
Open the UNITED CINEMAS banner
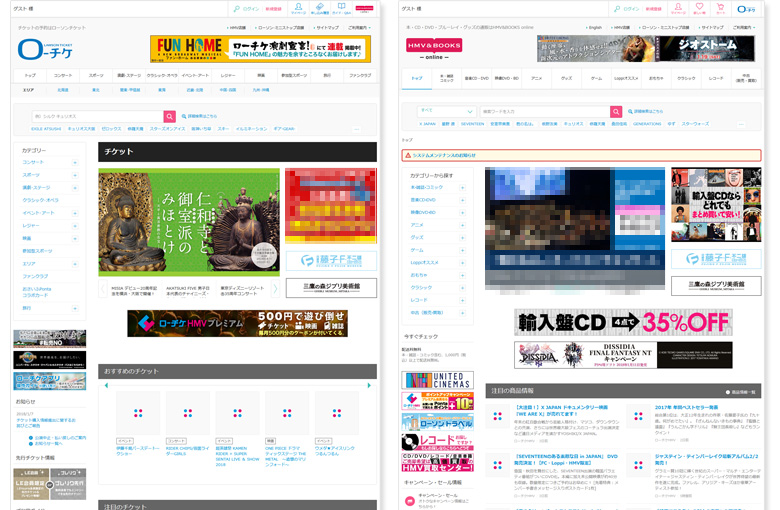[438, 380]
